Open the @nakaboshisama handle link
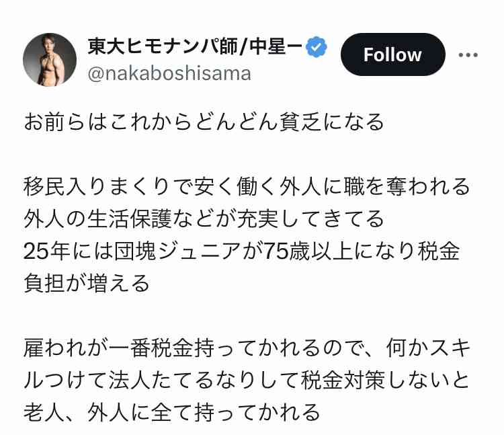Screen dimensions: 504x435 tap(169, 74)
